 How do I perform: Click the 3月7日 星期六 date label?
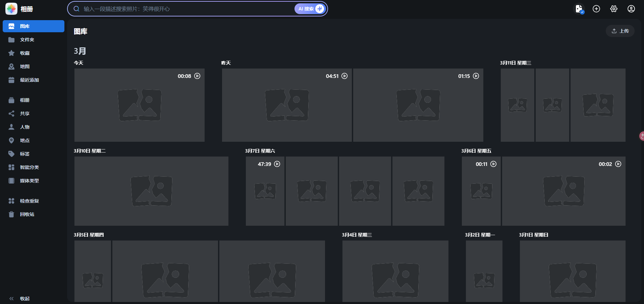point(260,151)
